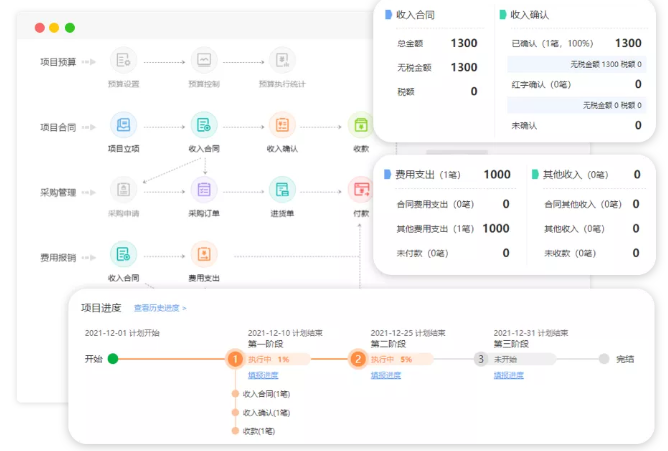The height and width of the screenshot is (451, 668).
Task: Open the 采购订单 icon
Action: 204,190
